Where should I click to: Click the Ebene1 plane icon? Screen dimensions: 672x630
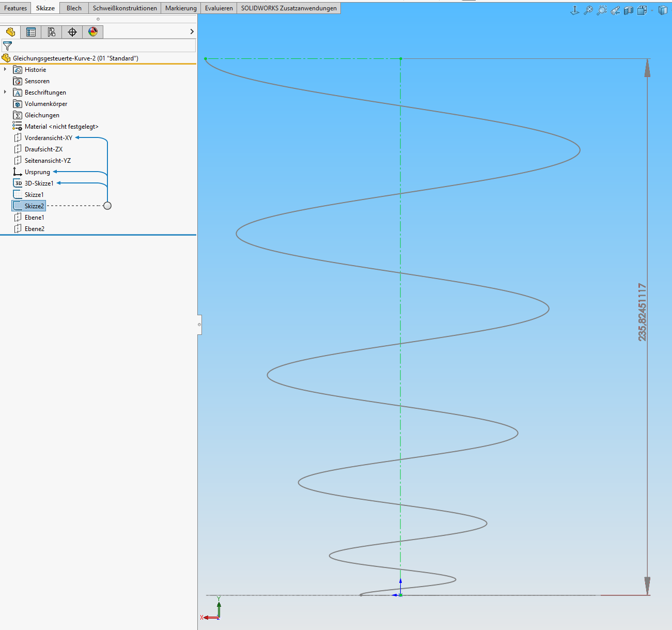pyautogui.click(x=18, y=218)
